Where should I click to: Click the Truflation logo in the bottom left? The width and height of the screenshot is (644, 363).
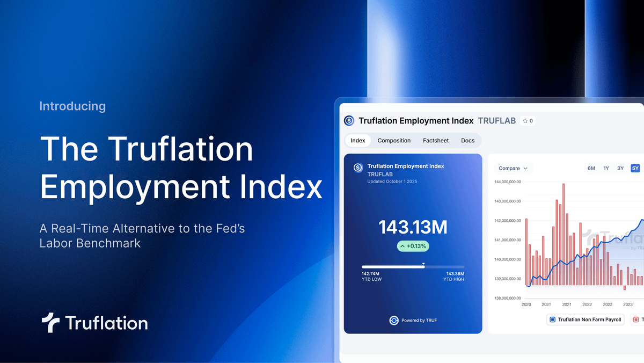(x=94, y=322)
